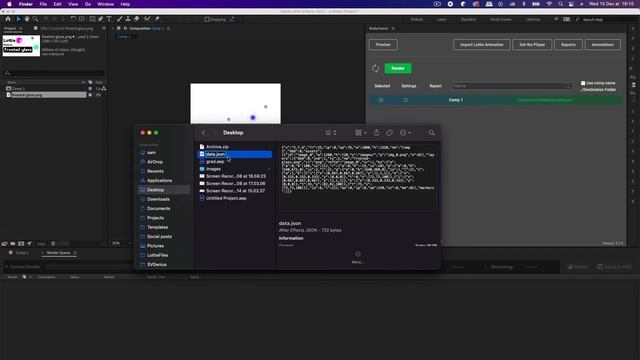Open Finder view mode switcher
Image resolution: width=640 pixels, height=360 pixels.
coord(331,133)
